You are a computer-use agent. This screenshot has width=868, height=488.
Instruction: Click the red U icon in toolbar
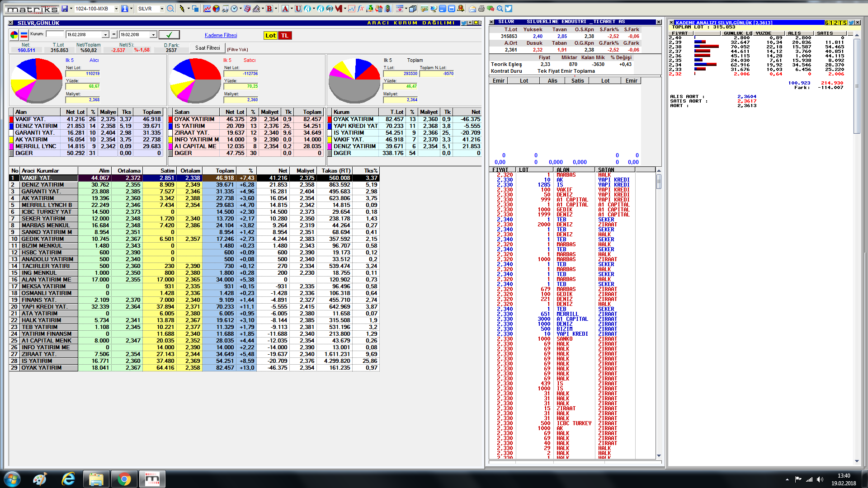pos(298,9)
